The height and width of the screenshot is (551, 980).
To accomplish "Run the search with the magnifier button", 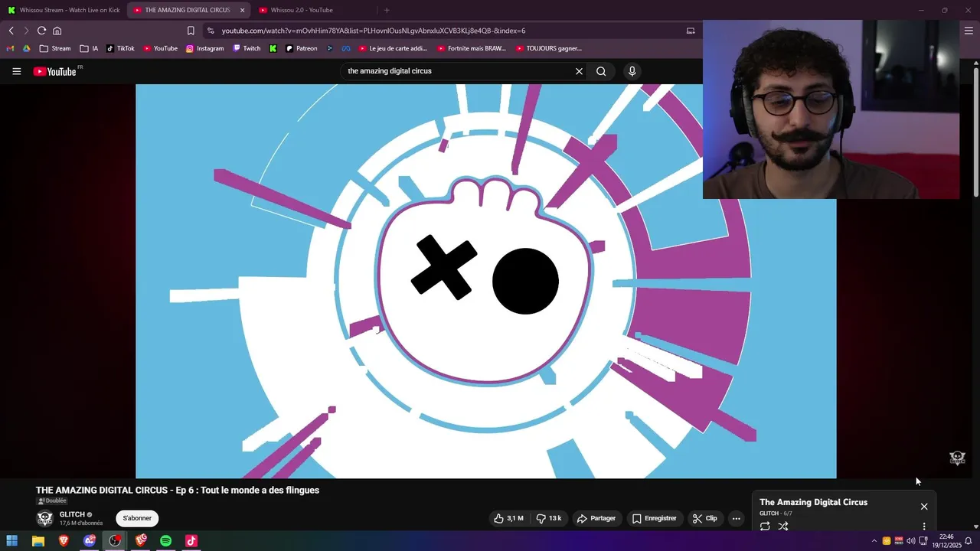I will (601, 71).
